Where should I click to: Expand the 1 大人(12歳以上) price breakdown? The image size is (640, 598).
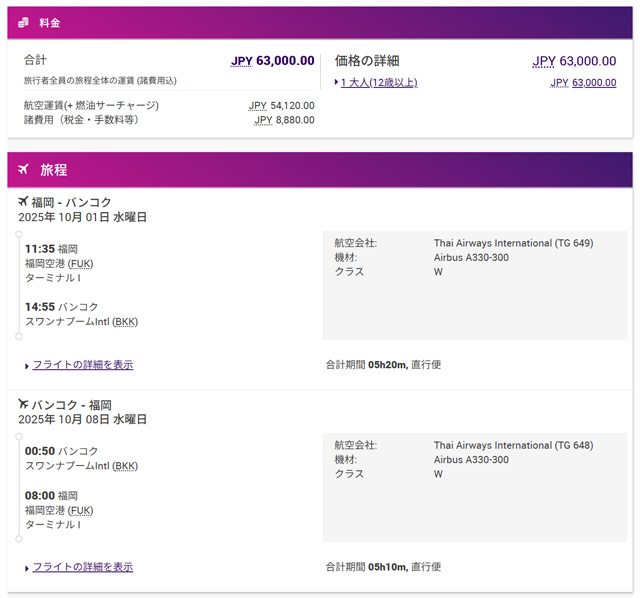point(378,83)
